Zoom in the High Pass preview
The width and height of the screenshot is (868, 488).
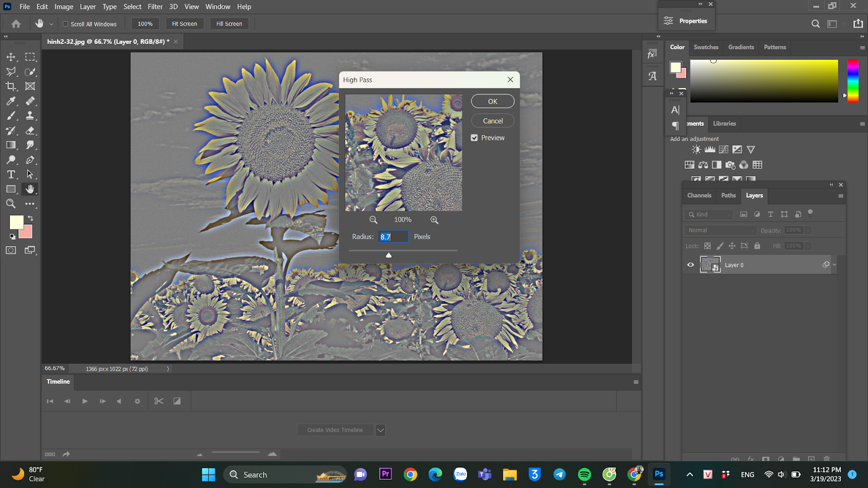435,220
